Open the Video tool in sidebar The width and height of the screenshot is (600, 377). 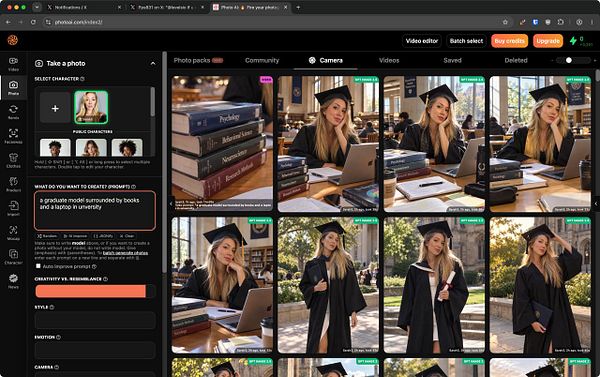pyautogui.click(x=13, y=64)
